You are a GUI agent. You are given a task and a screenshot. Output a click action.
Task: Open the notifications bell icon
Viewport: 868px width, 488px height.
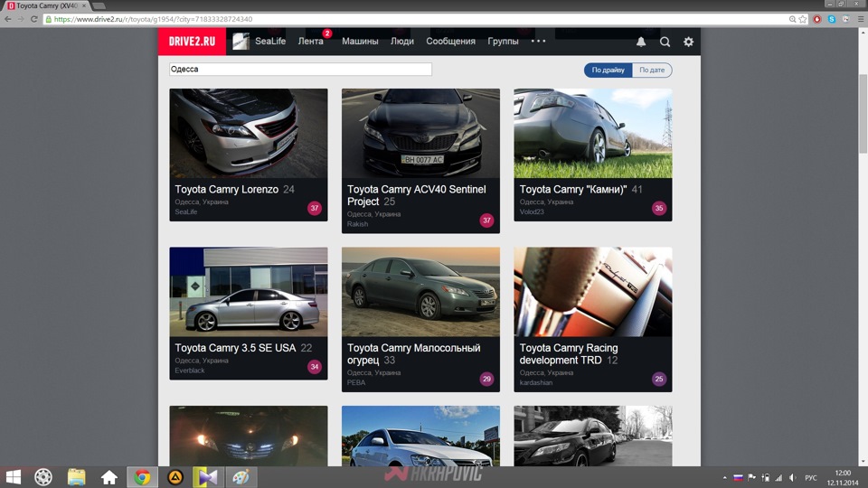click(640, 42)
